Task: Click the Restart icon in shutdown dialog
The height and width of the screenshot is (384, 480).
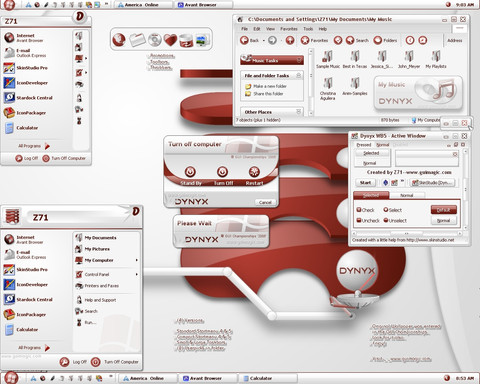Action: click(254, 172)
